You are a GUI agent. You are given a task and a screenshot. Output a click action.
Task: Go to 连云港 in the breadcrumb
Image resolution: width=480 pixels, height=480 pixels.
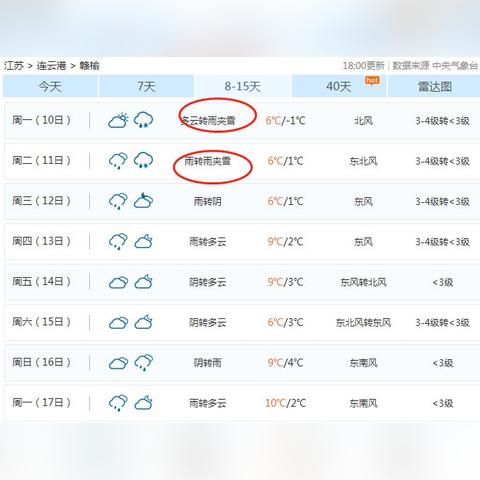52,66
